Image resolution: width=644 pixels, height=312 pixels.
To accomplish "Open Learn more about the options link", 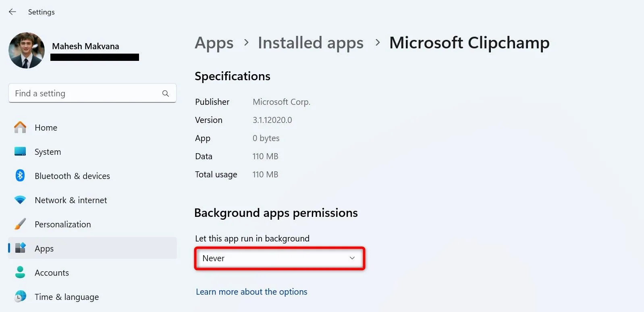I will 251,292.
